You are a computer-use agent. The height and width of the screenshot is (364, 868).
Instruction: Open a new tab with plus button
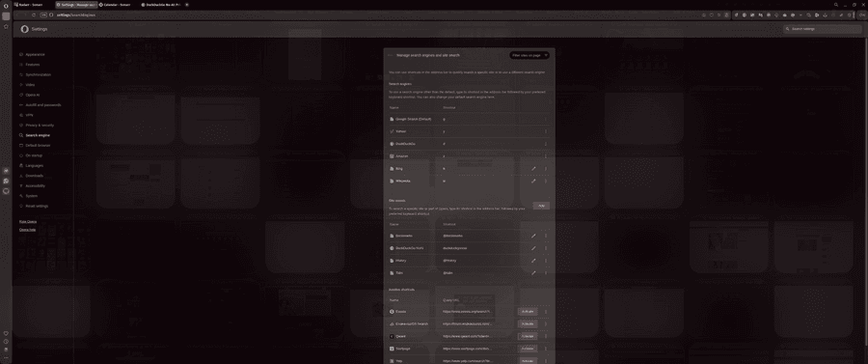[187, 5]
